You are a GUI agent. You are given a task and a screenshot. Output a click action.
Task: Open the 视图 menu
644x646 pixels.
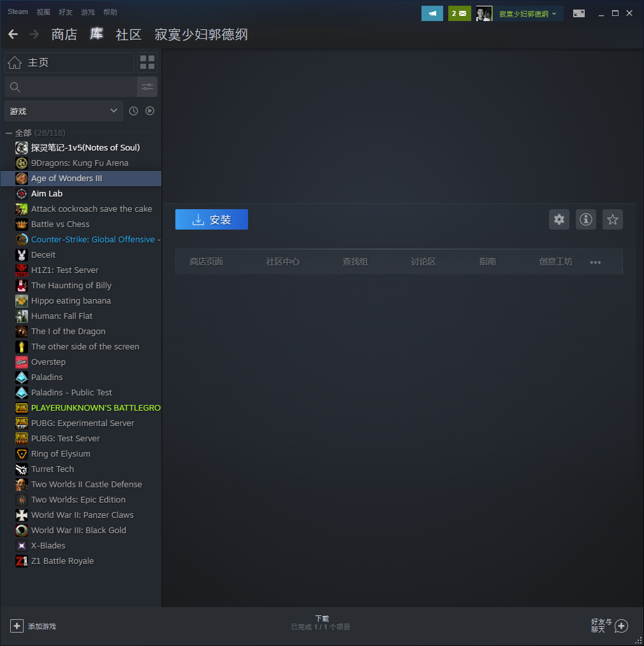coord(43,12)
